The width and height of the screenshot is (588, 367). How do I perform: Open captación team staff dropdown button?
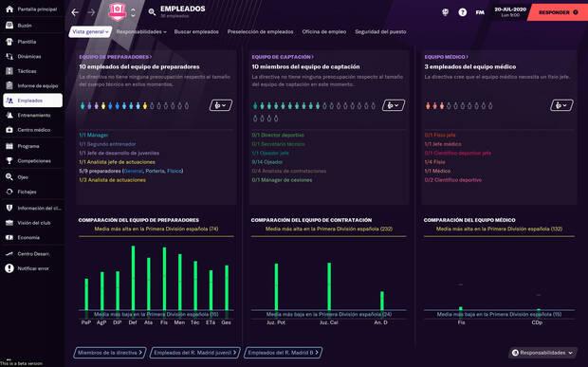coord(394,105)
